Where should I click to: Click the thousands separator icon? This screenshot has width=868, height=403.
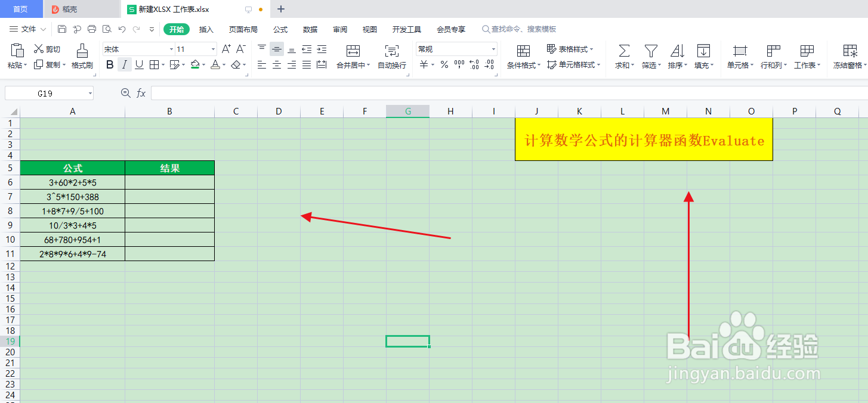pyautogui.click(x=459, y=65)
